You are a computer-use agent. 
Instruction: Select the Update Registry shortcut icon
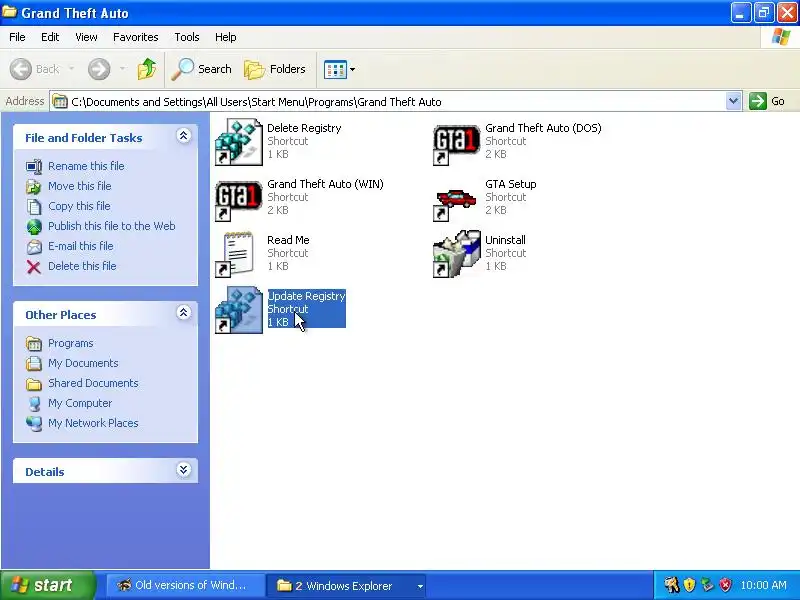(x=239, y=310)
